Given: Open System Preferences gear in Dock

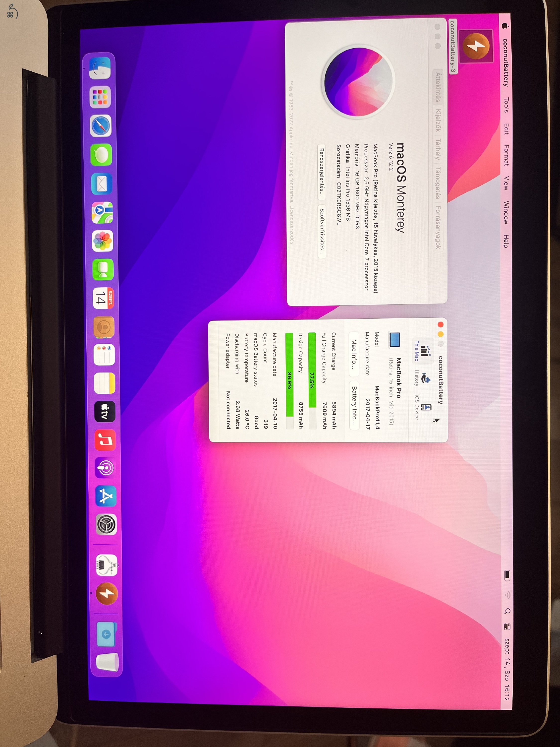Looking at the screenshot, I should coord(107,524).
